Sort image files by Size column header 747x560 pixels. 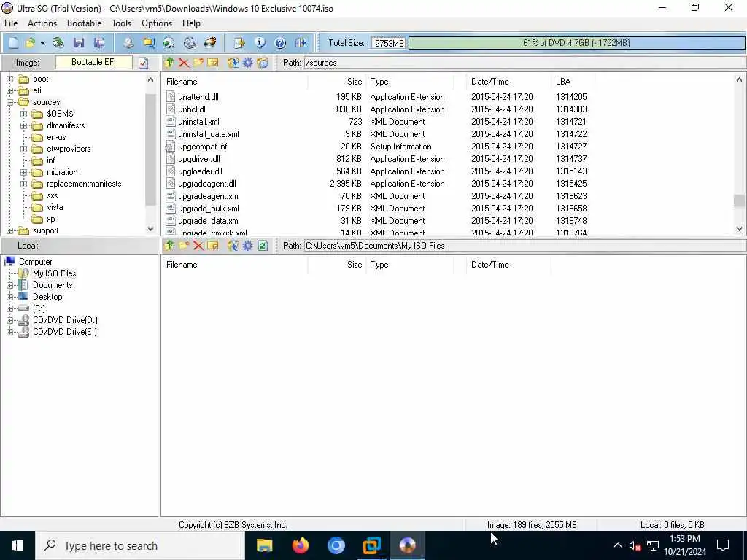tap(337, 82)
